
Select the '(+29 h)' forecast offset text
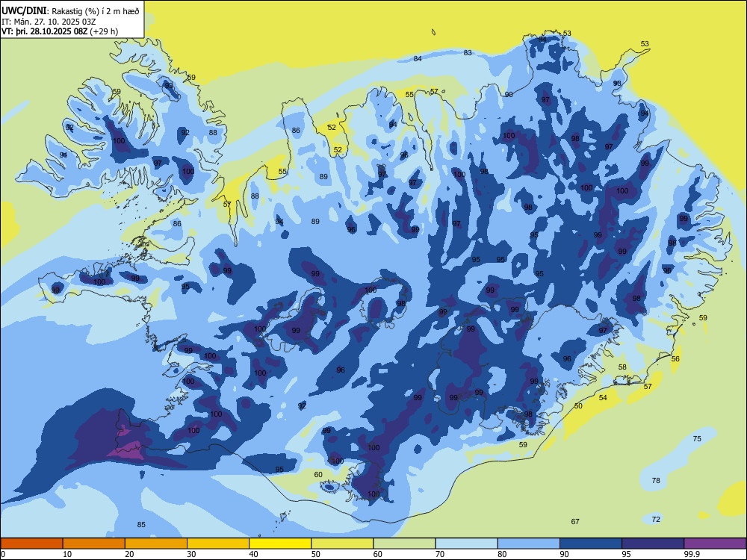104,31
